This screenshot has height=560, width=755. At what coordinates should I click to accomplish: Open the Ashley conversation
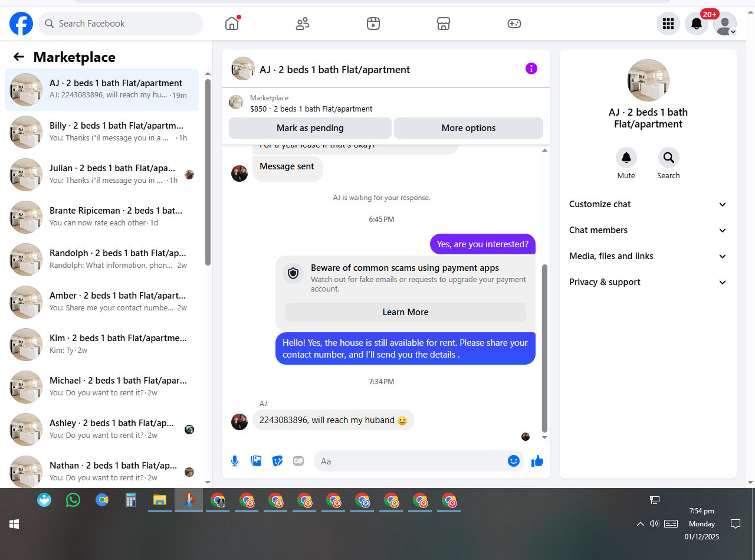[x=101, y=429]
